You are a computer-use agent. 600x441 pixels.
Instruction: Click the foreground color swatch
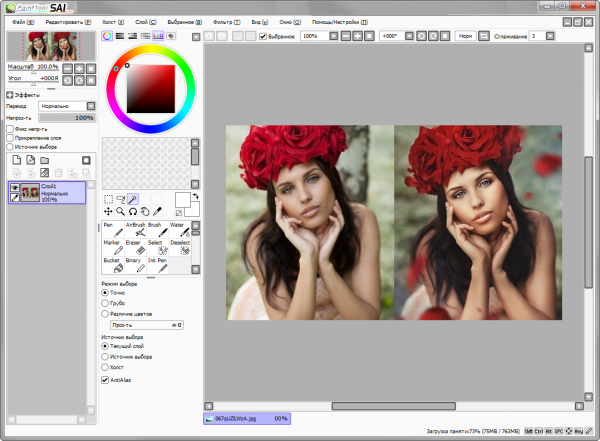[183, 200]
